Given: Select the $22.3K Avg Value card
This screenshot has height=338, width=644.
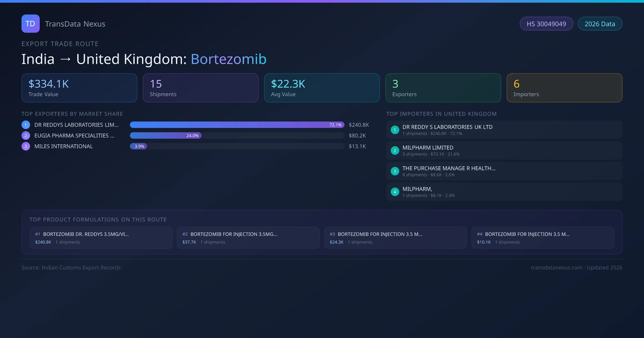Looking at the screenshot, I should (322, 88).
